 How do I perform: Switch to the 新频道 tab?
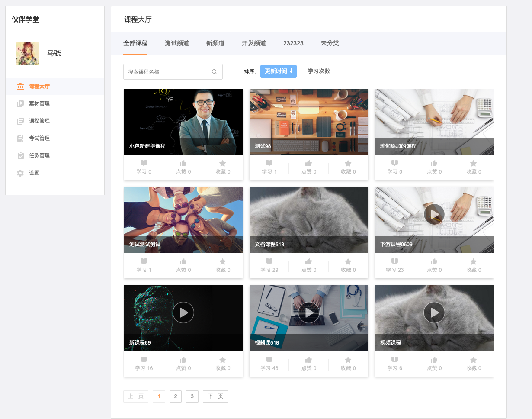click(x=215, y=43)
